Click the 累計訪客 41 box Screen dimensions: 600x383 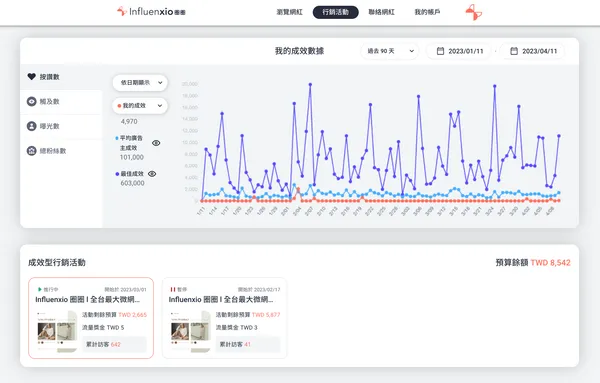point(248,344)
